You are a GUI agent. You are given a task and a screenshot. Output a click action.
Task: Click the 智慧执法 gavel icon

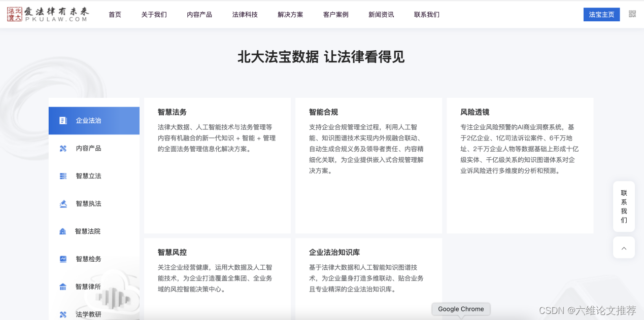(63, 204)
